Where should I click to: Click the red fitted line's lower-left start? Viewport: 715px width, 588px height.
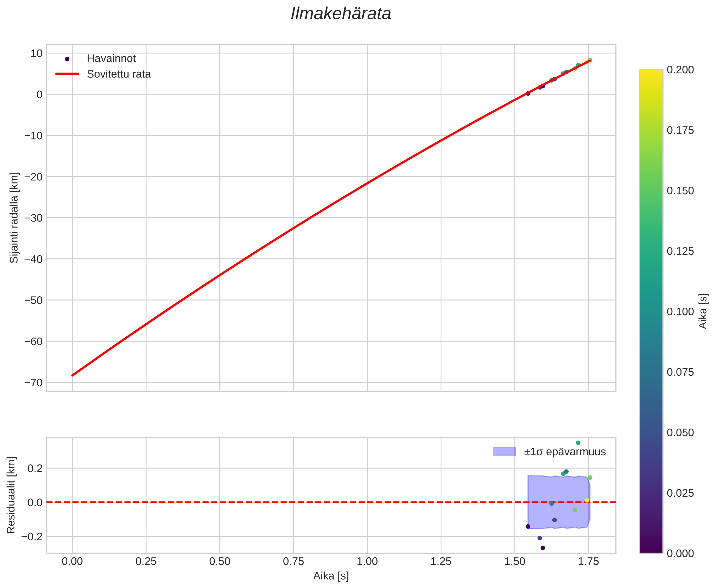(x=73, y=375)
